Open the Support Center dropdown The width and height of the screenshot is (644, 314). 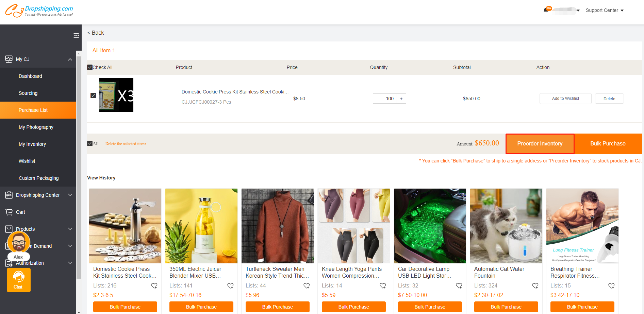tap(605, 10)
